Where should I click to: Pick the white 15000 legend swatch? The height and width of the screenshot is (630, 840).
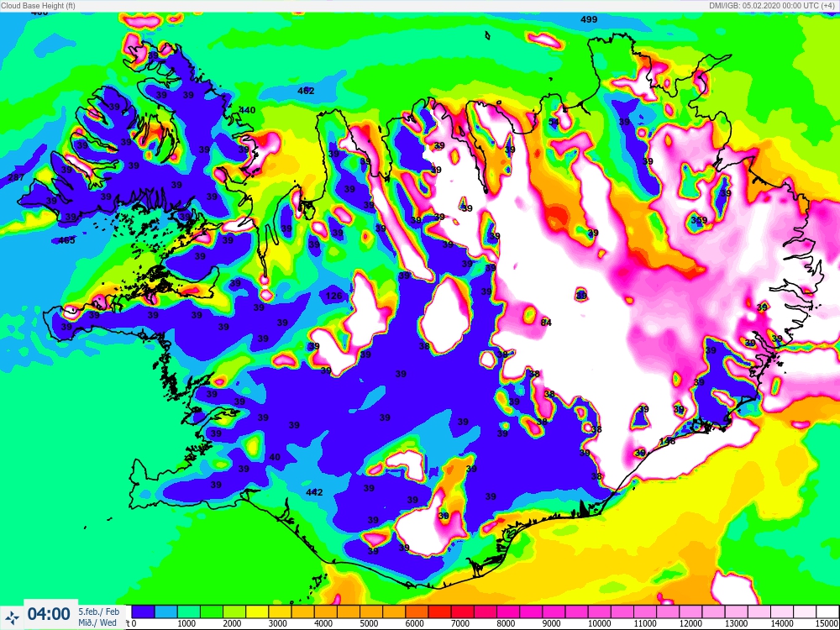tap(827, 612)
